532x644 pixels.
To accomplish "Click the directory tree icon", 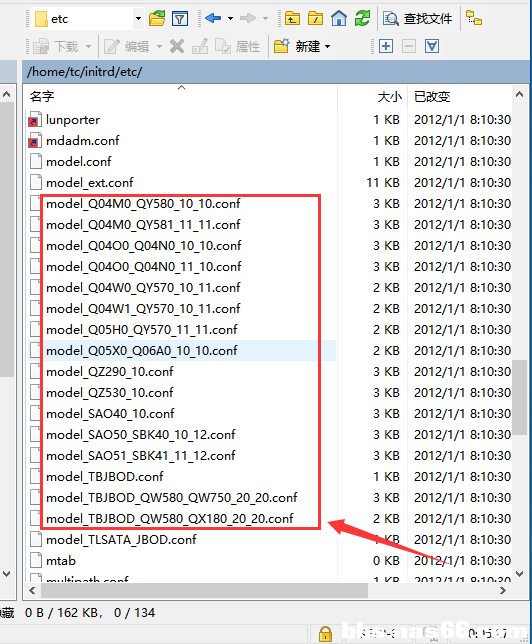I will (474, 18).
